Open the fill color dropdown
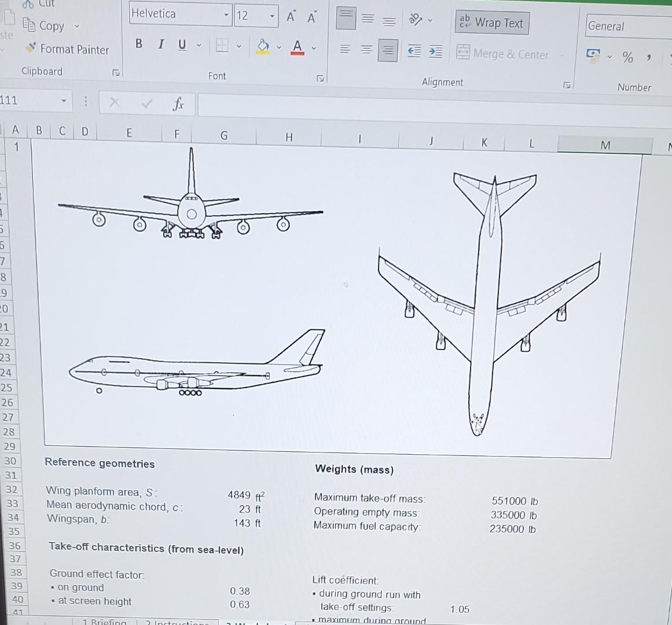The height and width of the screenshot is (625, 672). 278,46
